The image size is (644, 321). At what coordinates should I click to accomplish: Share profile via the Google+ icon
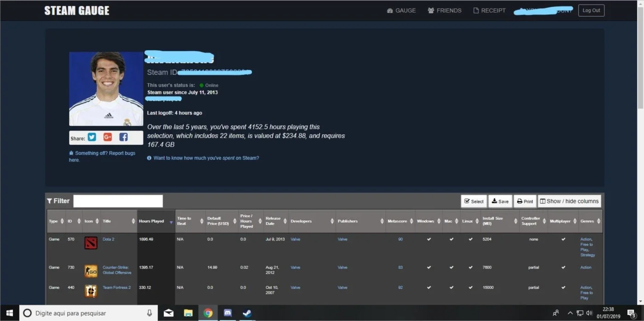(108, 137)
